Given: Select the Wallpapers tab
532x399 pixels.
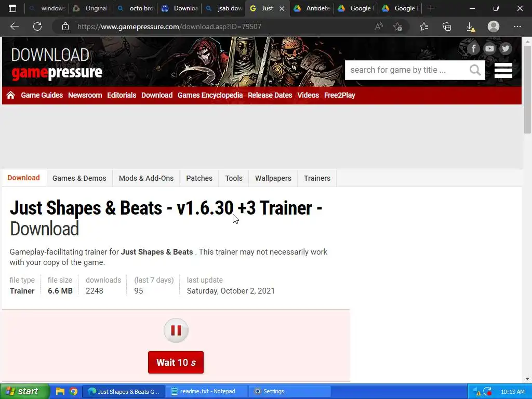Looking at the screenshot, I should tap(273, 178).
